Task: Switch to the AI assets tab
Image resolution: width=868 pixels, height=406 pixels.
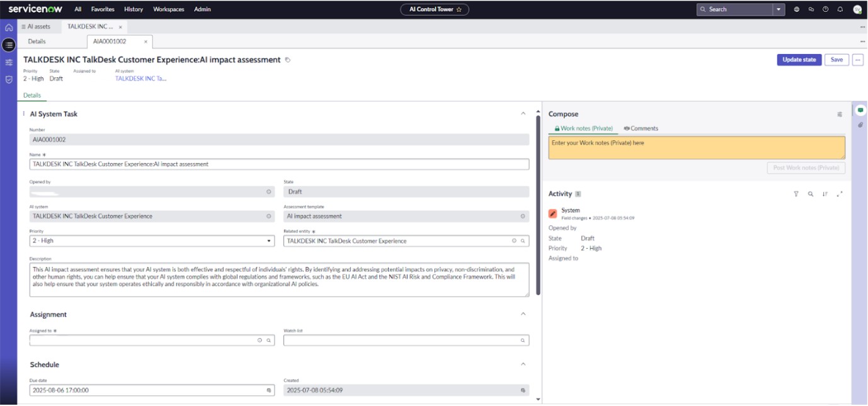Action: point(38,27)
